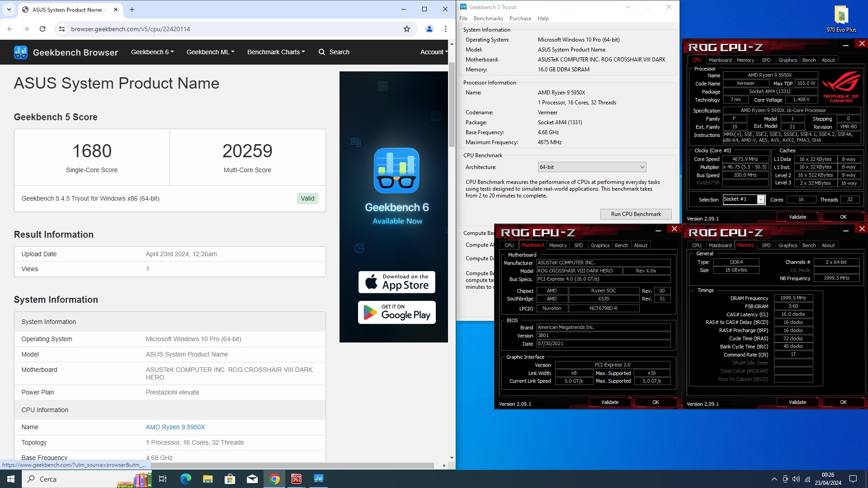Viewport: 868px width, 488px height.
Task: Open Microsoft Store from taskbar
Action: click(230, 479)
